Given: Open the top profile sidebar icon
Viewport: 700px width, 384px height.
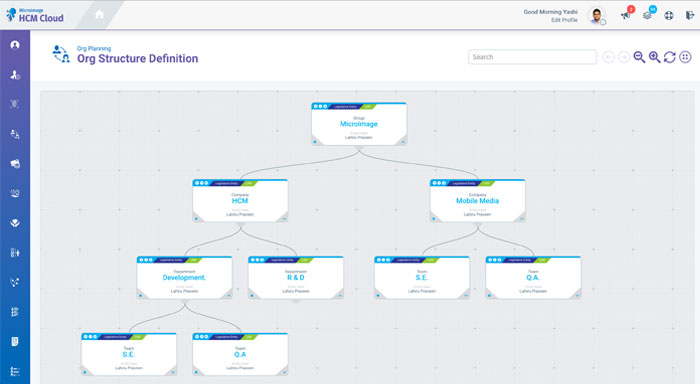Looking at the screenshot, I should pos(15,45).
